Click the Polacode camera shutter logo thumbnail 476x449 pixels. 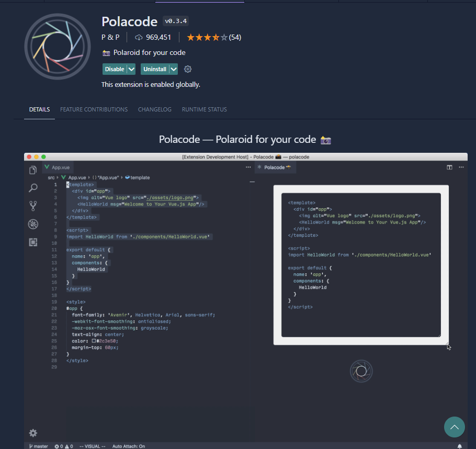pos(58,46)
